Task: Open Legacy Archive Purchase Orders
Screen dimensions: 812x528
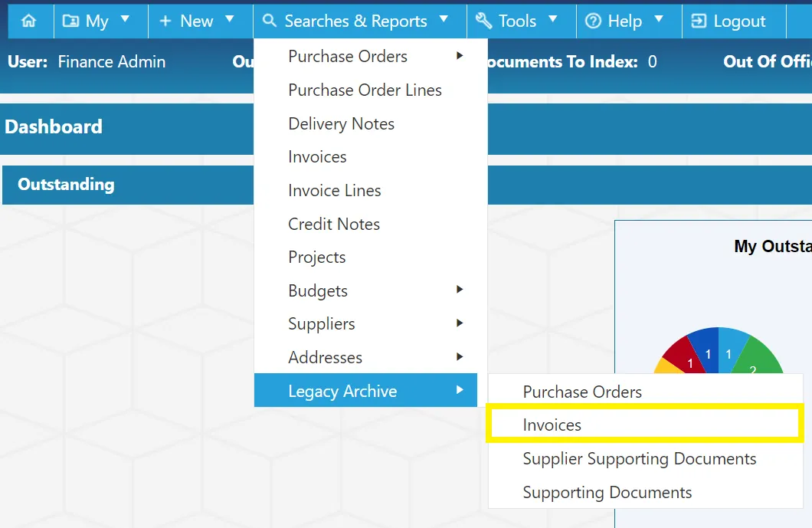Action: coord(645,392)
